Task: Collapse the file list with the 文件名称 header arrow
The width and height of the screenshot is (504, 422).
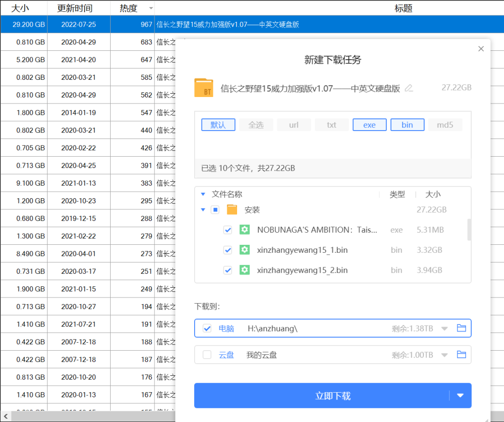Action: [x=203, y=194]
